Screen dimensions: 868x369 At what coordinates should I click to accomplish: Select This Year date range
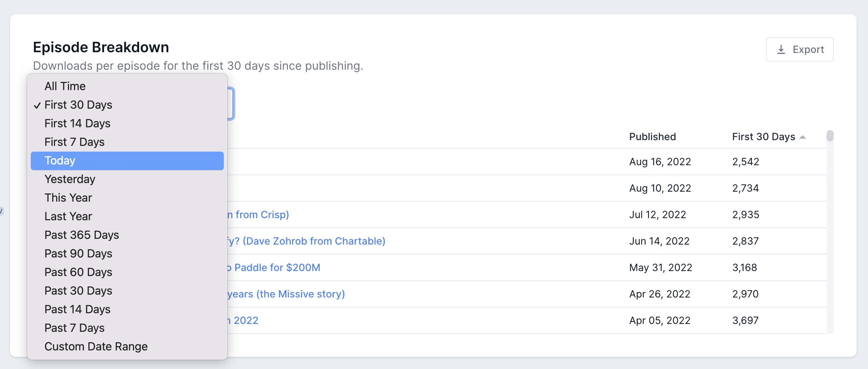point(68,198)
